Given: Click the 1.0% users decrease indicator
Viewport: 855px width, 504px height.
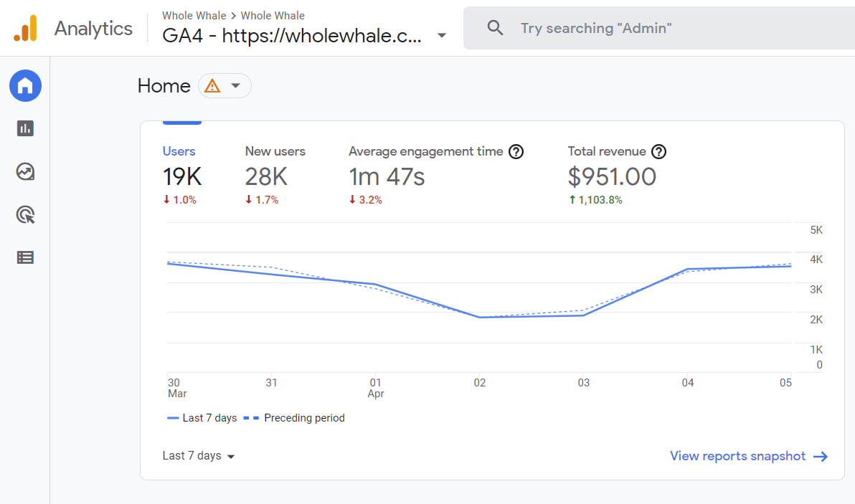Looking at the screenshot, I should coord(179,200).
